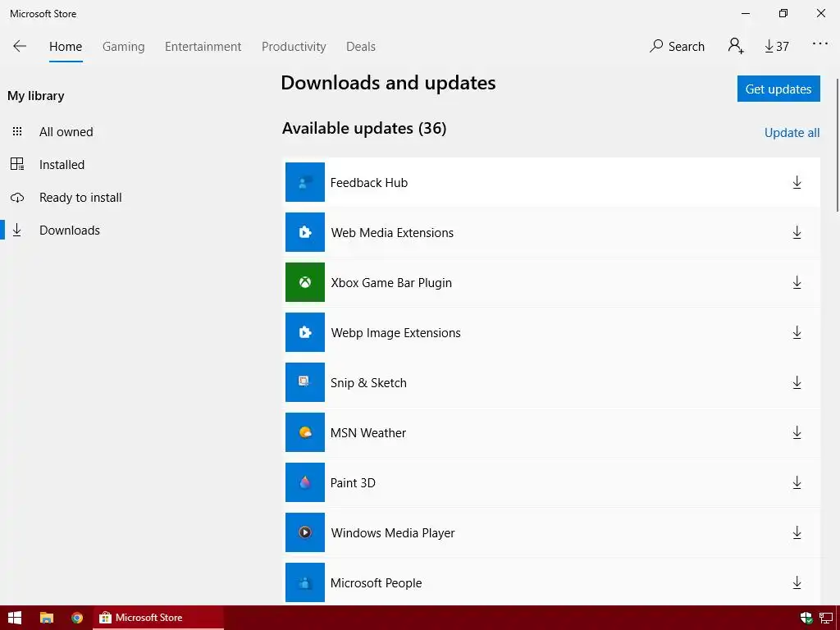
Task: Click the Feedback Hub app tile icon
Action: (305, 182)
